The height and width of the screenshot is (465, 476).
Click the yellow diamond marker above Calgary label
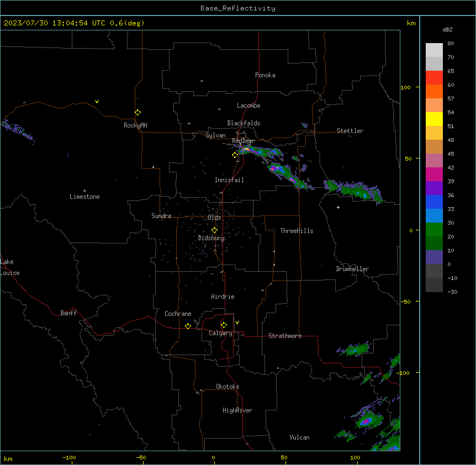[x=224, y=325]
